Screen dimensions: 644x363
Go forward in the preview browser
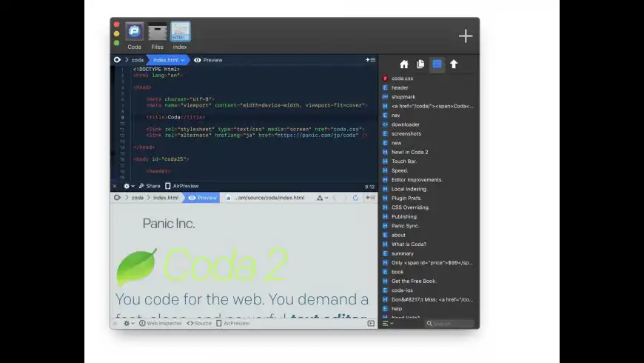click(345, 198)
